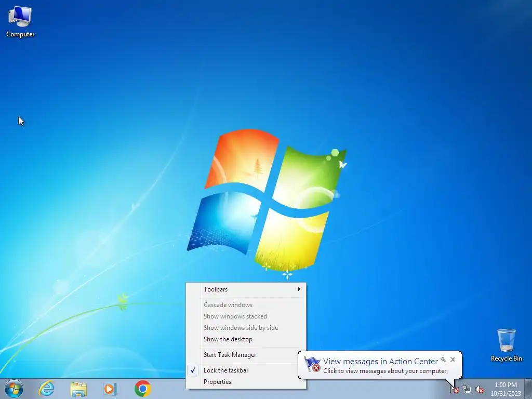Click the Action Center flag tray icon
The height and width of the screenshot is (399, 532).
(455, 390)
